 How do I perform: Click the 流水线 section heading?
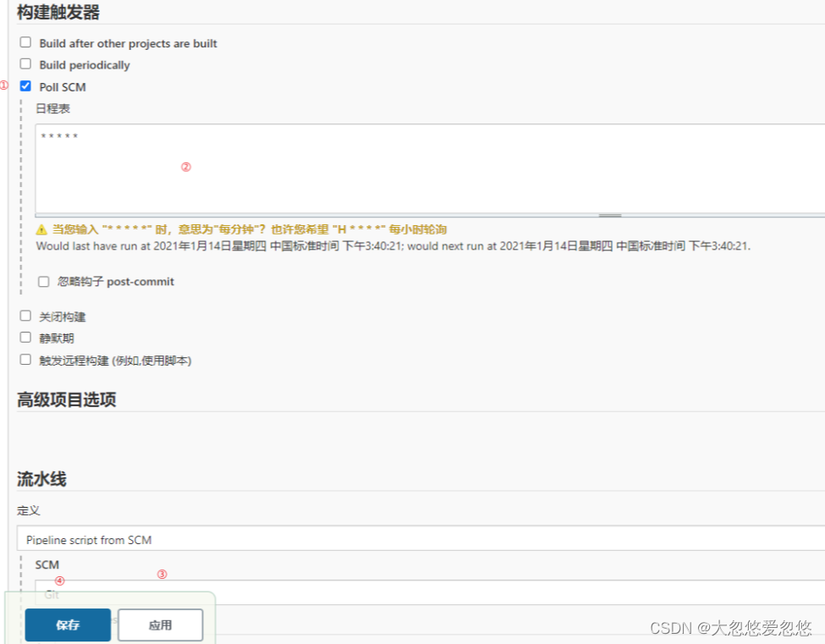click(x=41, y=479)
